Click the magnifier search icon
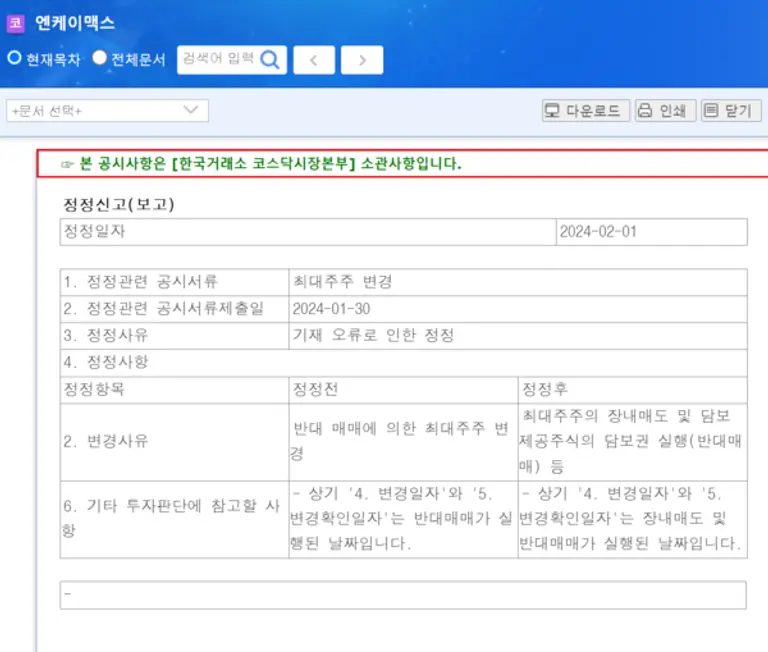The image size is (768, 652). tap(270, 59)
